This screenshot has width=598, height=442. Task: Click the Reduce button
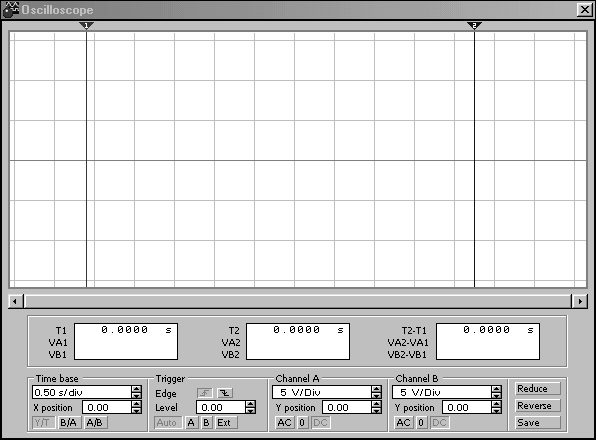coord(538,389)
